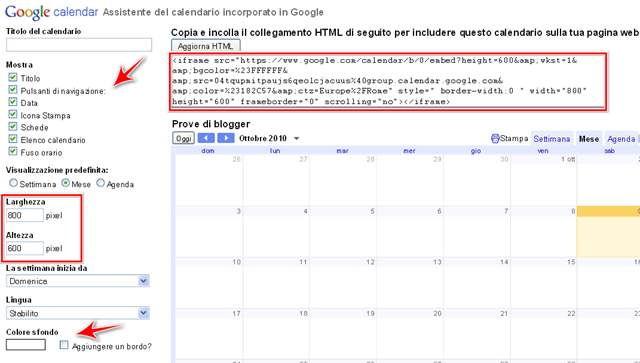Select day 22 in the calendar

click(571, 313)
